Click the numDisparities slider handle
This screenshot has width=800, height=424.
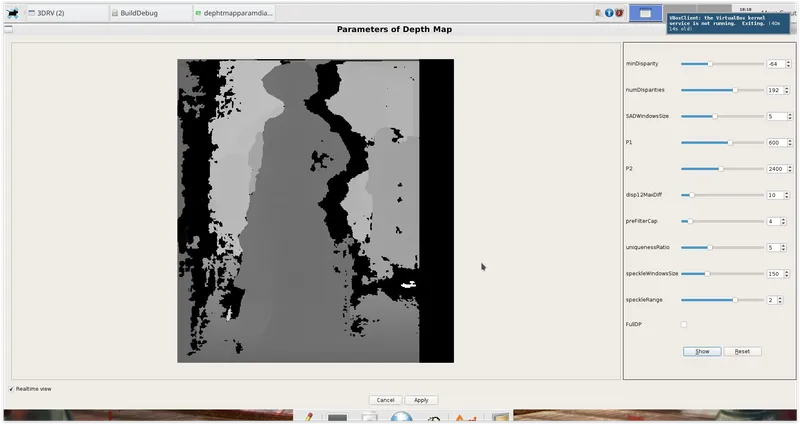(x=735, y=90)
